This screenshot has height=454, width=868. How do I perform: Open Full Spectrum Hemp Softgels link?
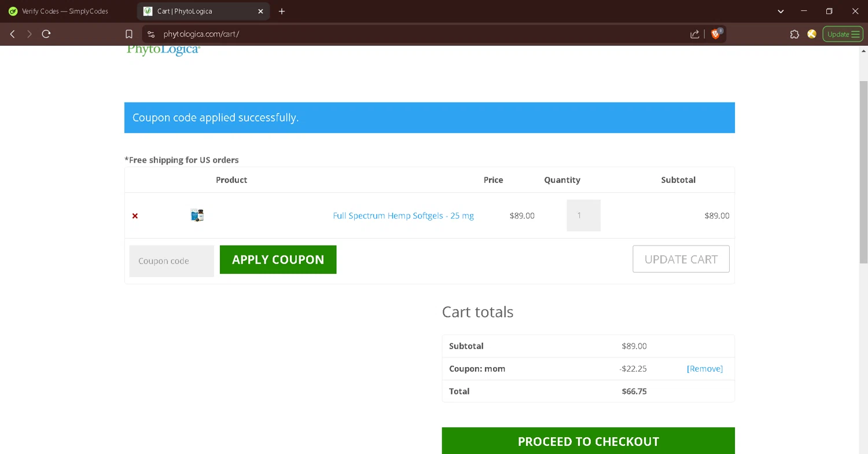tap(403, 215)
